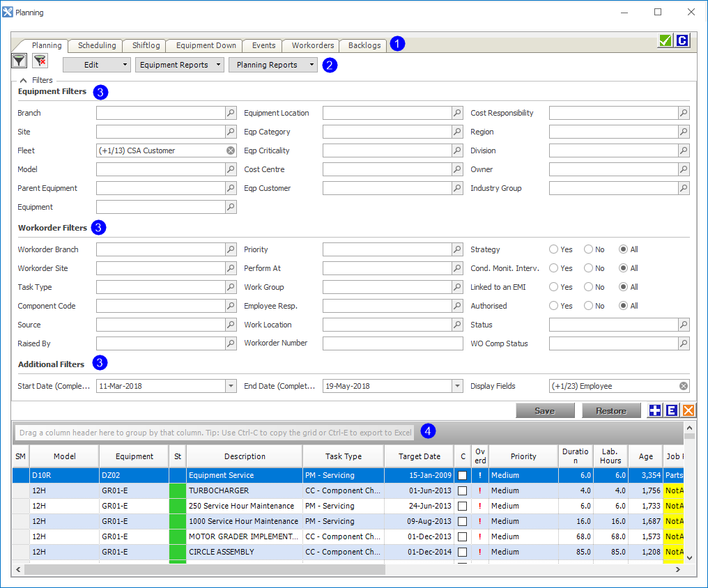Screen dimensions: 708x588
Task: Collapse the Filters section
Action: click(23, 81)
